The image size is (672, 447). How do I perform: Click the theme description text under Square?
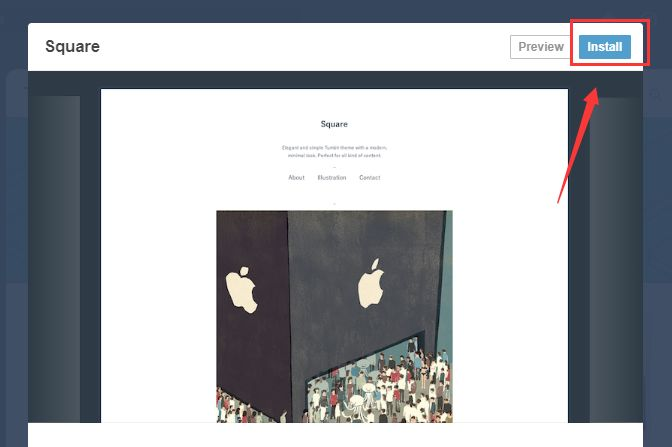[x=334, y=151]
